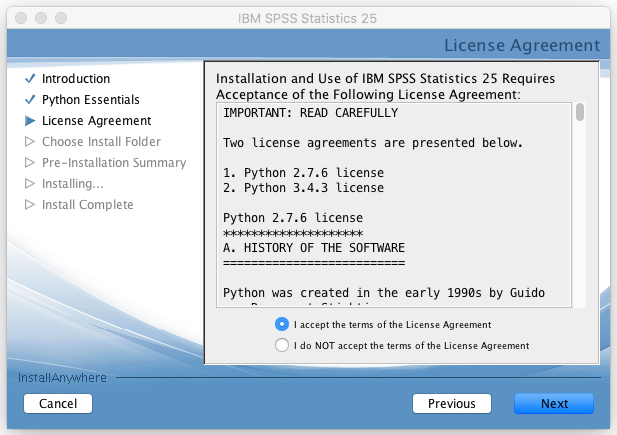Click the License Agreement step label
Viewport: 617px width, 435px height.
pos(96,120)
